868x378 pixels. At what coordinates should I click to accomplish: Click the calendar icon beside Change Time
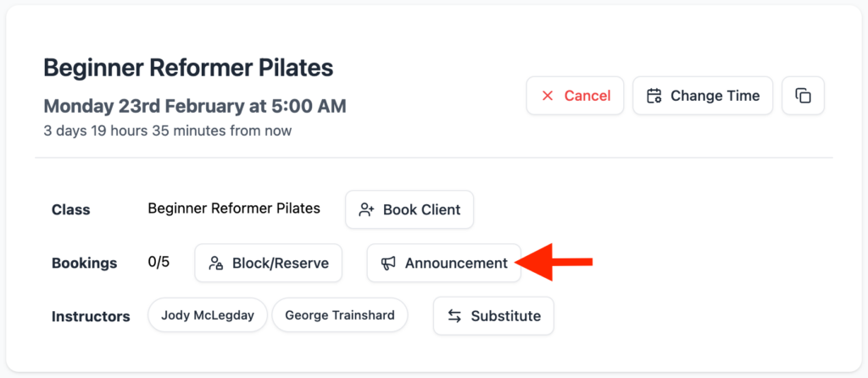click(x=654, y=96)
